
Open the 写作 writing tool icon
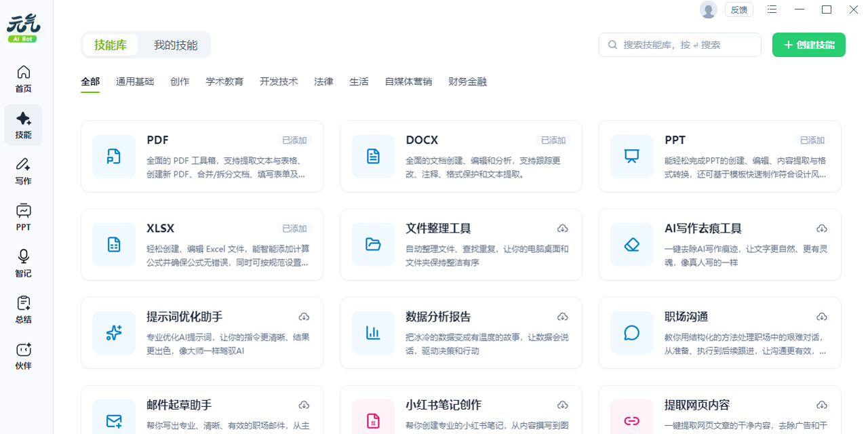point(23,168)
